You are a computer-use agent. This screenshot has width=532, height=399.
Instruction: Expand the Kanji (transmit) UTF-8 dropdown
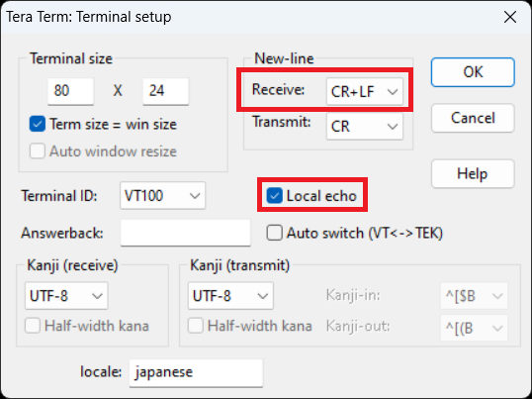tap(230, 296)
